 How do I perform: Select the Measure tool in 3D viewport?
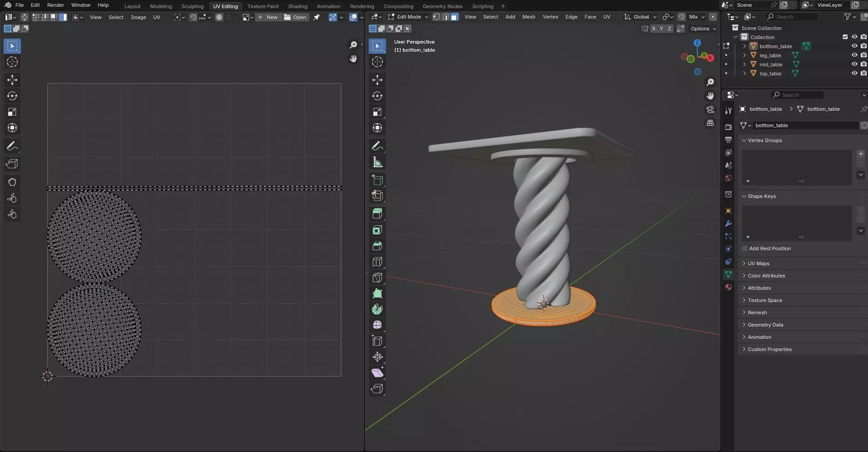(377, 162)
